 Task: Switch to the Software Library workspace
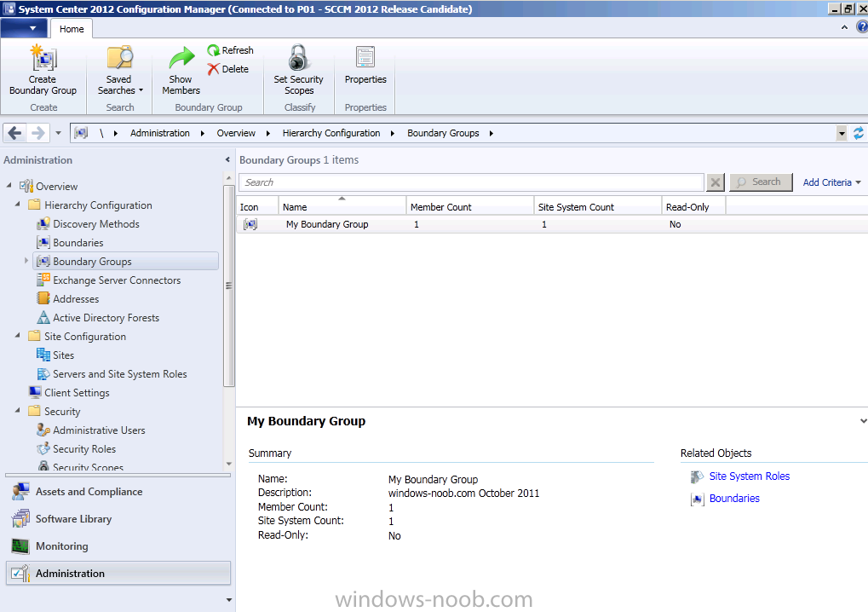click(x=118, y=519)
